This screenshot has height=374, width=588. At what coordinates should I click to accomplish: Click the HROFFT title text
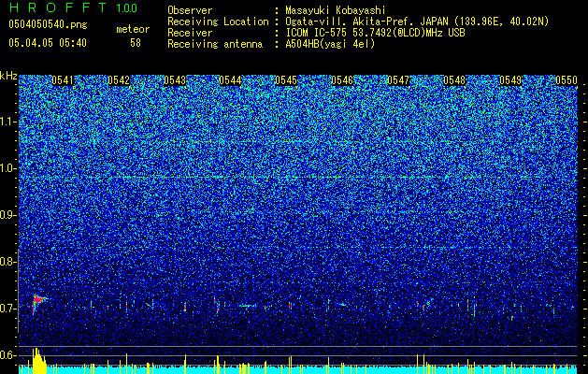coord(58,7)
